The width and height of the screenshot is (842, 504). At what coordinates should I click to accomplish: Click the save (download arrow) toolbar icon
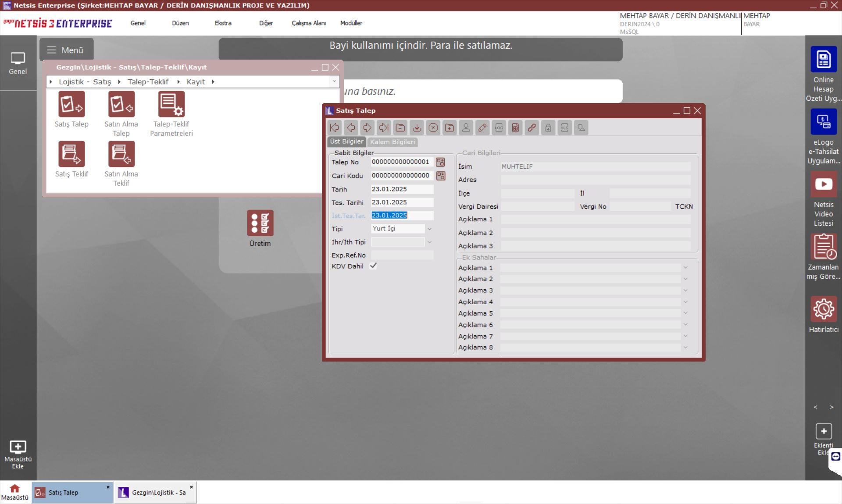point(417,128)
